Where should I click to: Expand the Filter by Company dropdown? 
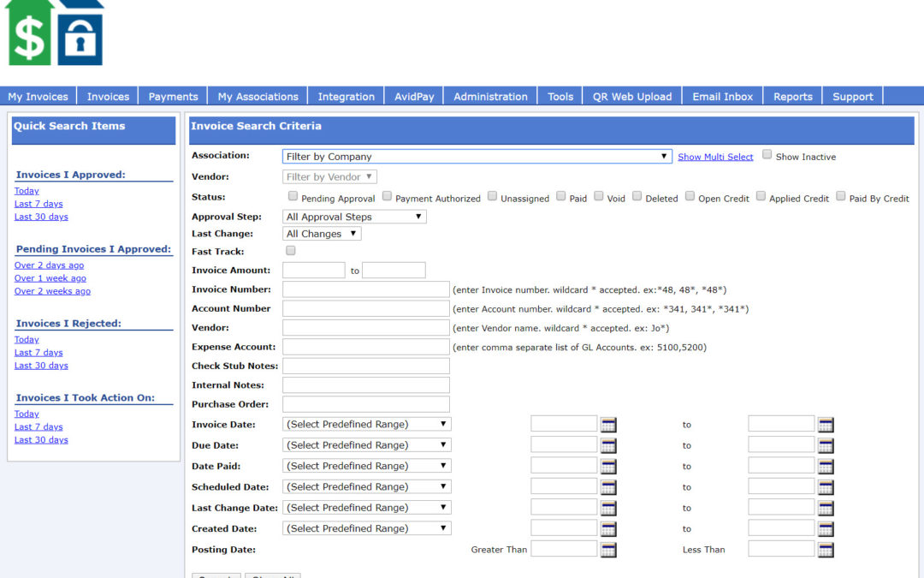tap(477, 157)
